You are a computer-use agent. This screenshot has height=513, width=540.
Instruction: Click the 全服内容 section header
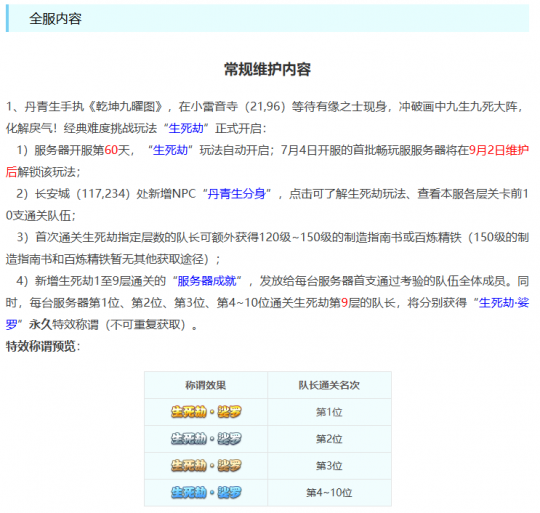pos(55,19)
